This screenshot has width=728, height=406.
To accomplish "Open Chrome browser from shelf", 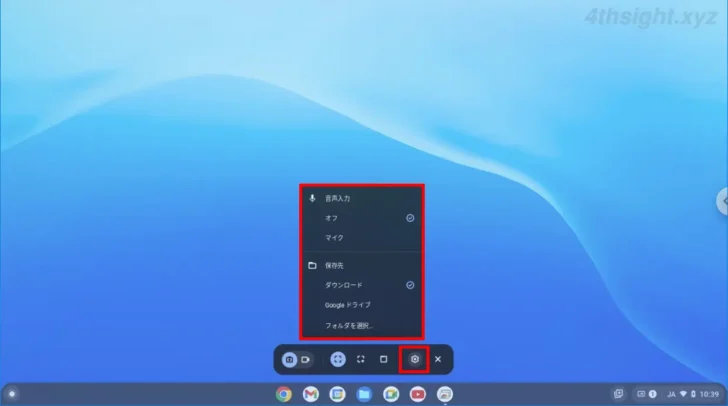I will point(284,394).
